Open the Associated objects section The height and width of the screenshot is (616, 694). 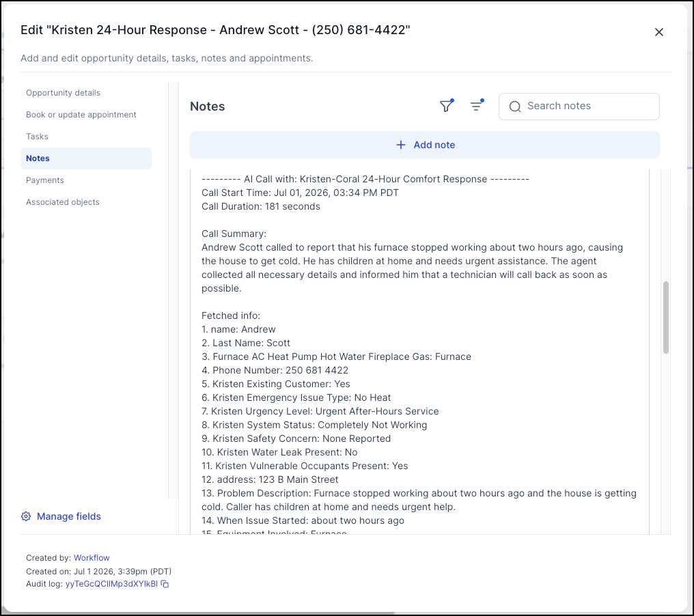(x=62, y=201)
